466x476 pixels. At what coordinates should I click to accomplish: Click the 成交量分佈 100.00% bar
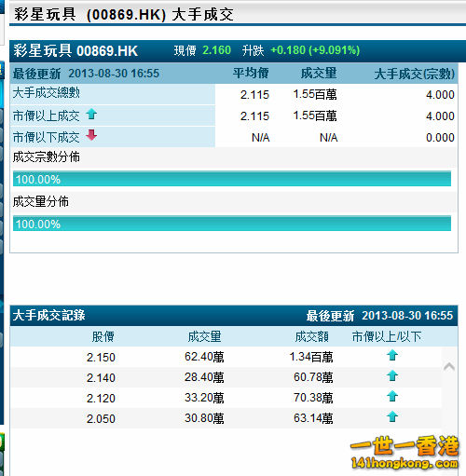point(232,224)
